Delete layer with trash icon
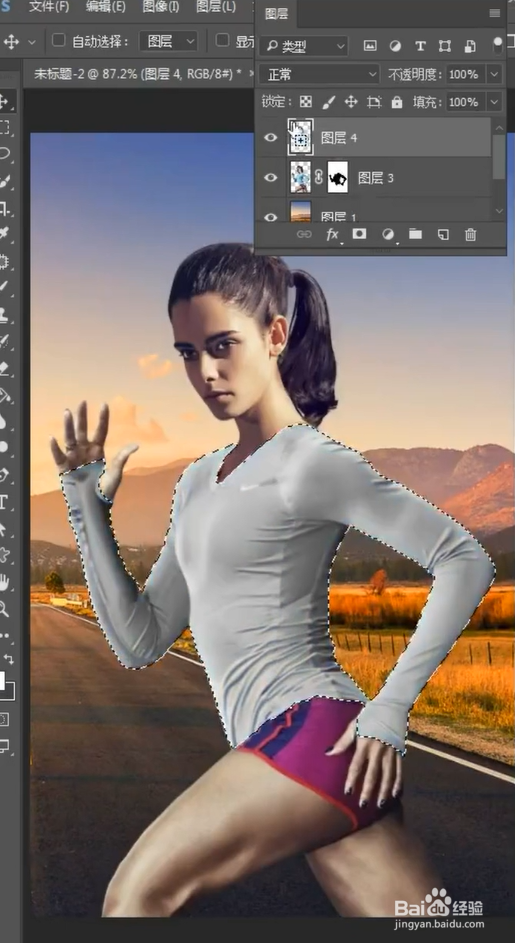Image resolution: width=515 pixels, height=943 pixels. tap(471, 235)
